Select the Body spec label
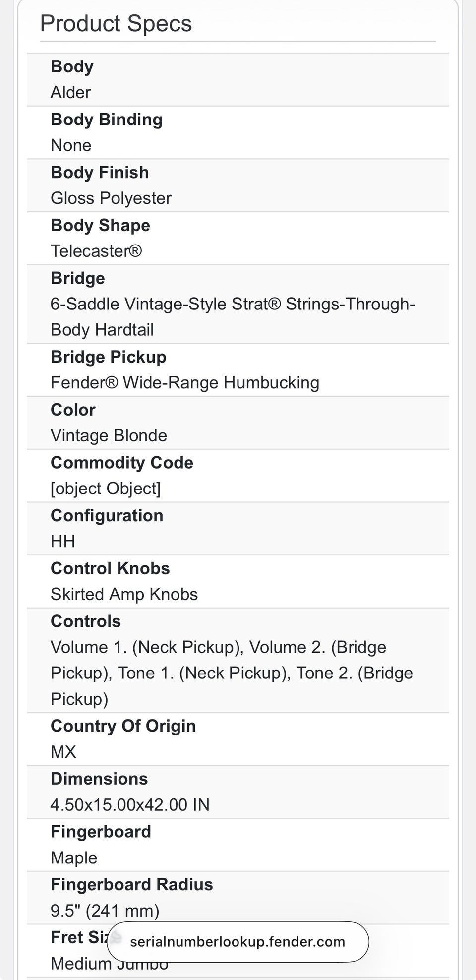Viewport: 476px width, 980px height. coord(72,66)
